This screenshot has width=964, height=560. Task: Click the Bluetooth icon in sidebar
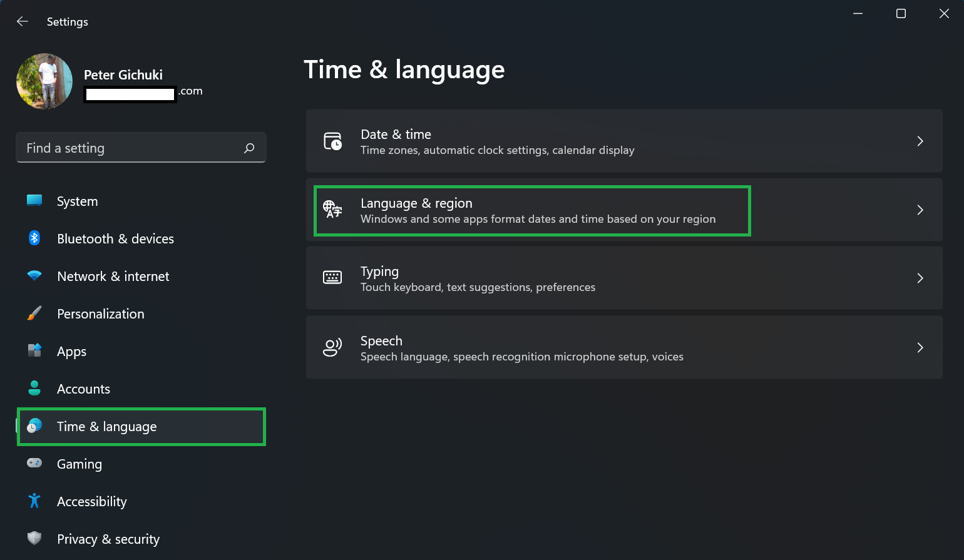point(34,238)
